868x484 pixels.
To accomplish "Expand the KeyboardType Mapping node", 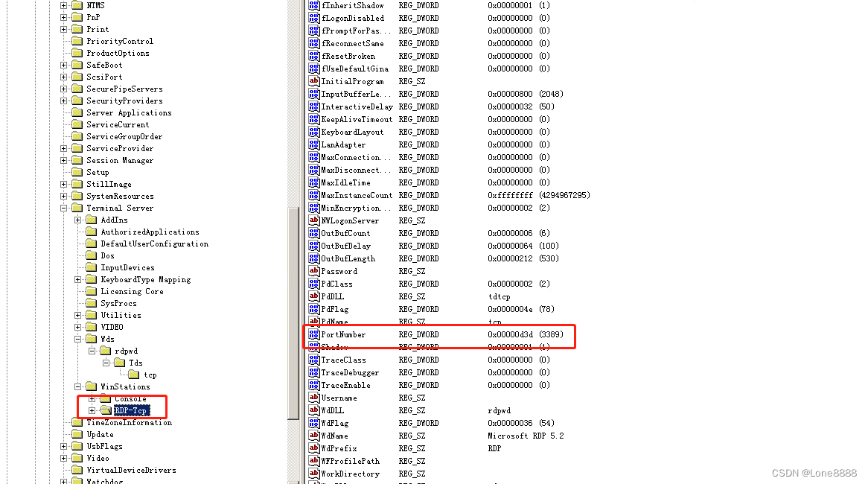I will click(x=78, y=280).
